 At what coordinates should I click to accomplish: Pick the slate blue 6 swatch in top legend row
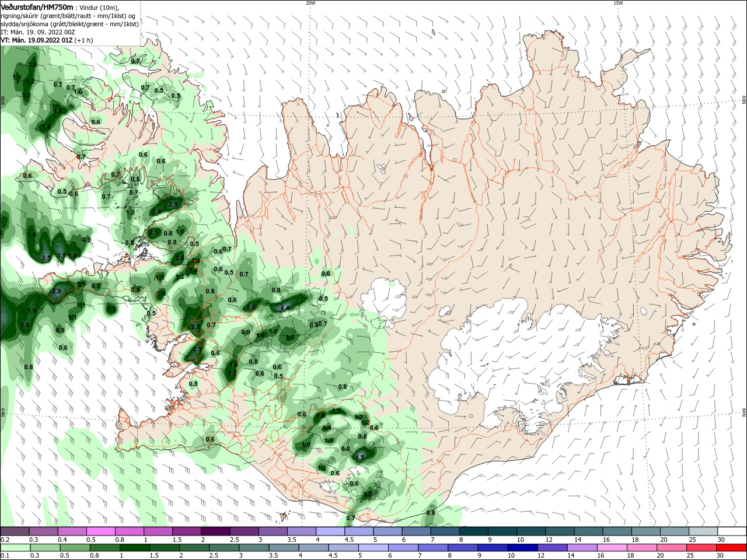tap(416, 531)
